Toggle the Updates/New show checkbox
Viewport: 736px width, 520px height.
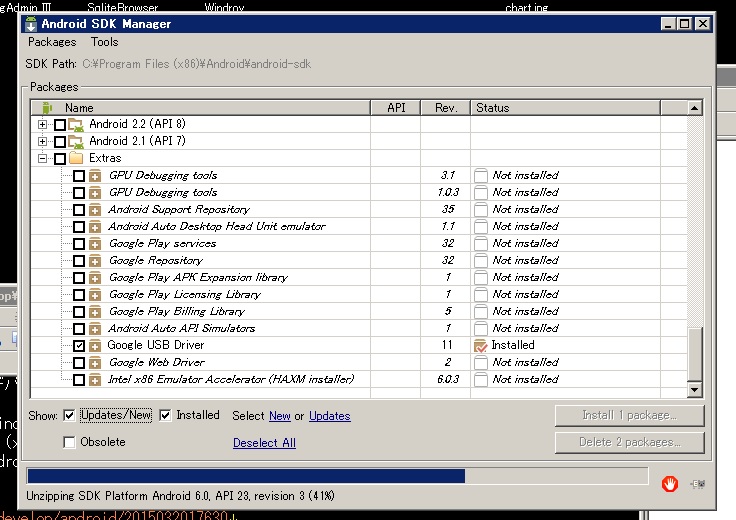(69, 415)
